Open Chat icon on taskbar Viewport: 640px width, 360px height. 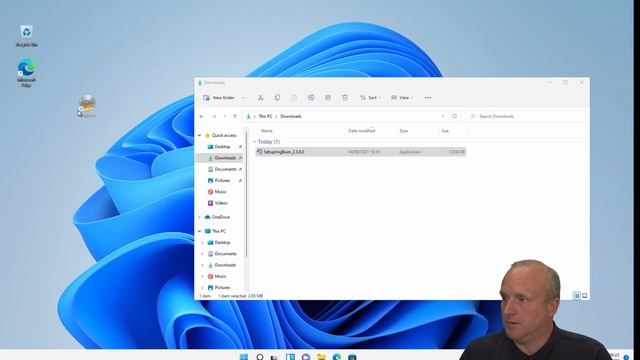point(306,357)
